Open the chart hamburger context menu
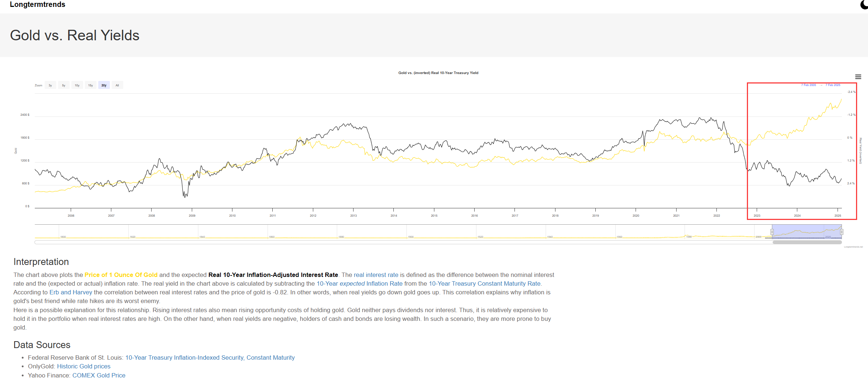 pyautogui.click(x=858, y=77)
